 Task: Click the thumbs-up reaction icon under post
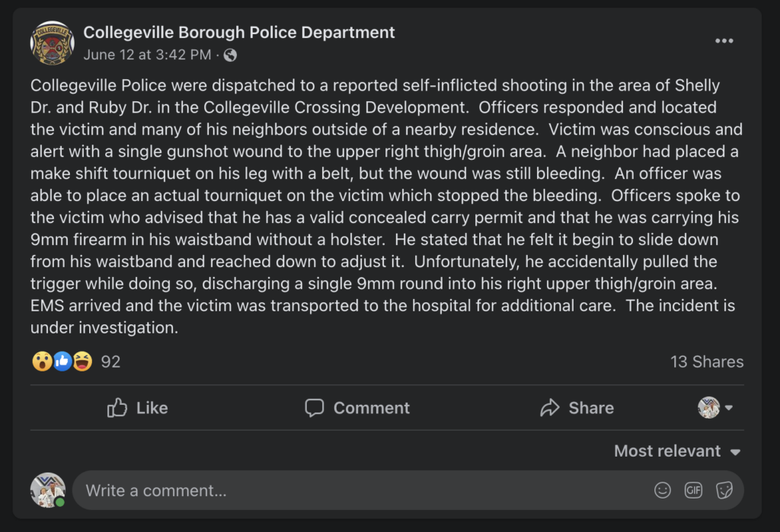(x=62, y=362)
